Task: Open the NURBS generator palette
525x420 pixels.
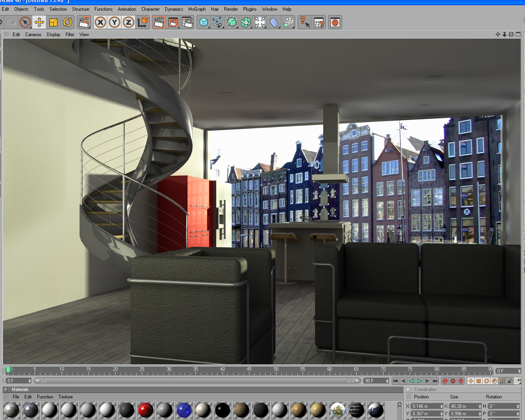Action: tap(232, 22)
